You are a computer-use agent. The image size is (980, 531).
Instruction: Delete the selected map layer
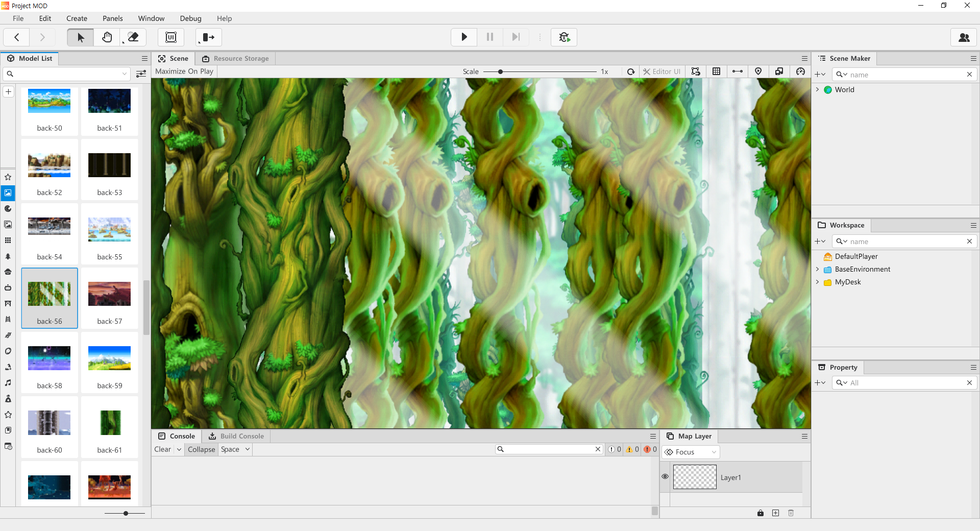click(x=791, y=513)
